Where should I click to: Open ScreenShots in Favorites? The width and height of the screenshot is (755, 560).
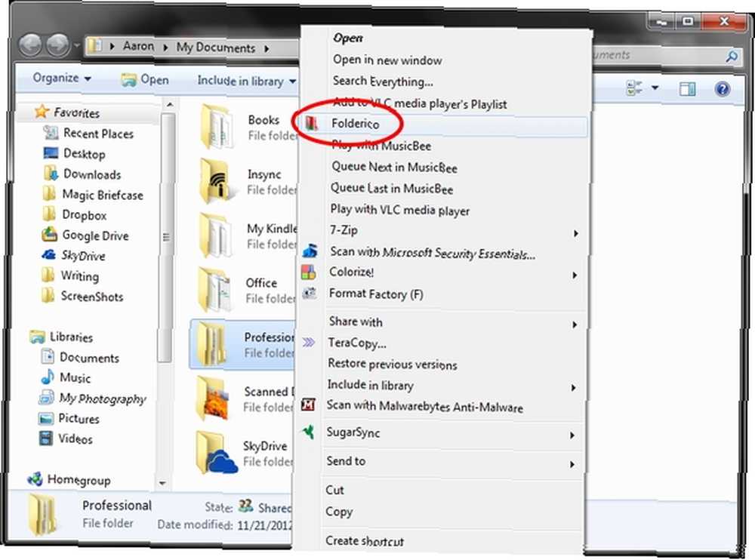point(92,296)
